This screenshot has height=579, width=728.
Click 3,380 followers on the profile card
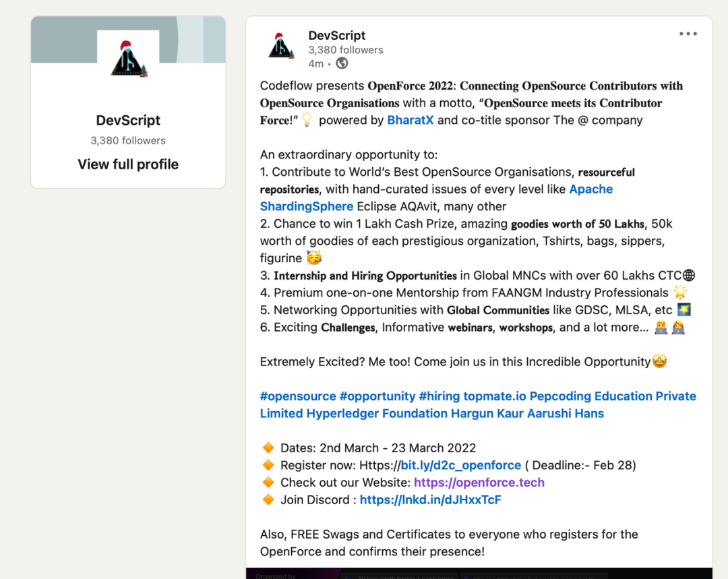click(x=128, y=140)
